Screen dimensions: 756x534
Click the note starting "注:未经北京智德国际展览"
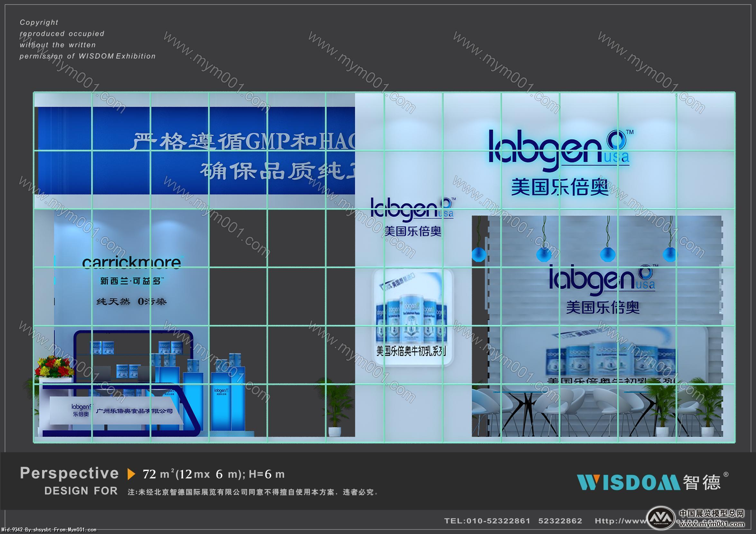coord(253,492)
